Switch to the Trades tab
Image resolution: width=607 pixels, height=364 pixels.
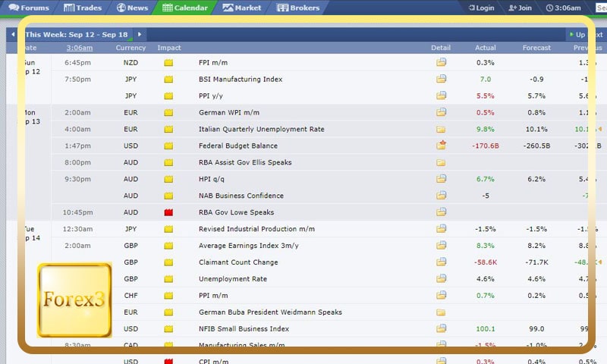point(83,8)
